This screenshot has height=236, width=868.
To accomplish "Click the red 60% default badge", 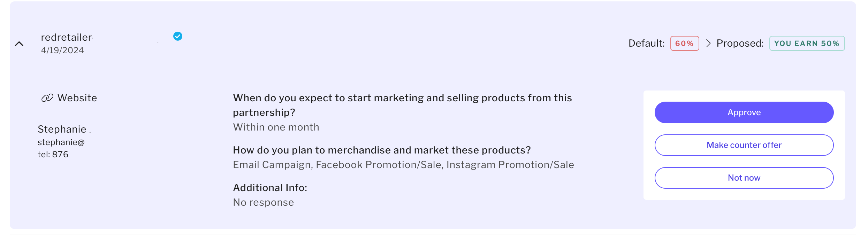I will [x=684, y=44].
